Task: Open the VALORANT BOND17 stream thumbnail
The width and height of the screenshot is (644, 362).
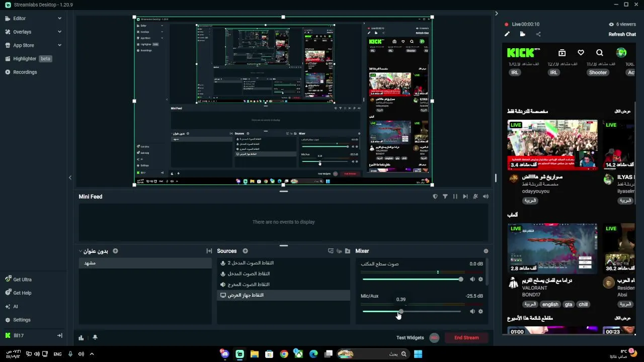Action: click(552, 248)
